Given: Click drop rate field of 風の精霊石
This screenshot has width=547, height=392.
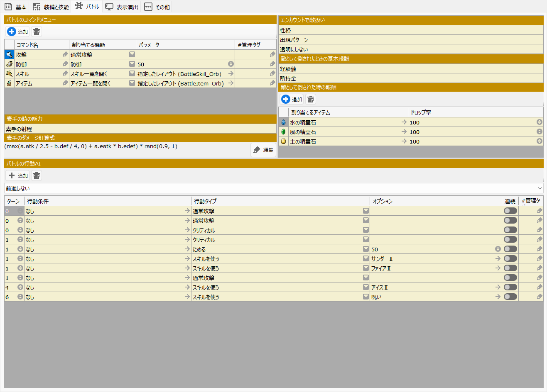Looking at the screenshot, I should pyautogui.click(x=471, y=132).
